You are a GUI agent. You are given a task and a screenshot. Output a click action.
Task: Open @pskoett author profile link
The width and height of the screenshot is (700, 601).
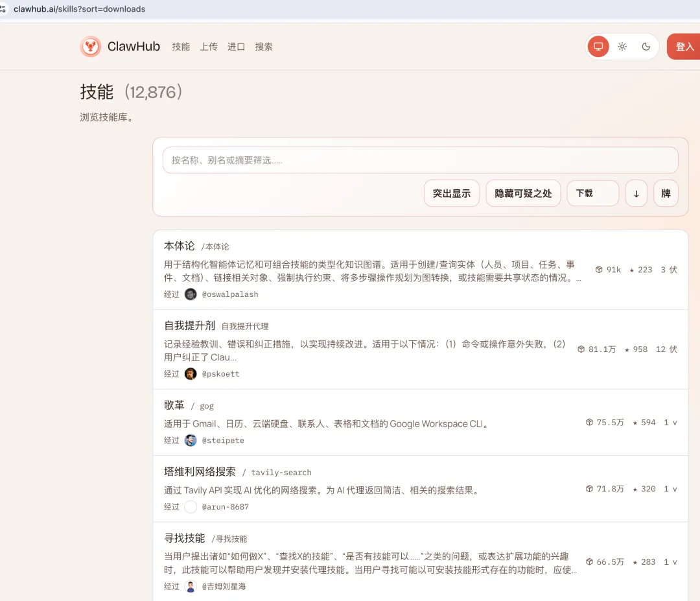220,373
